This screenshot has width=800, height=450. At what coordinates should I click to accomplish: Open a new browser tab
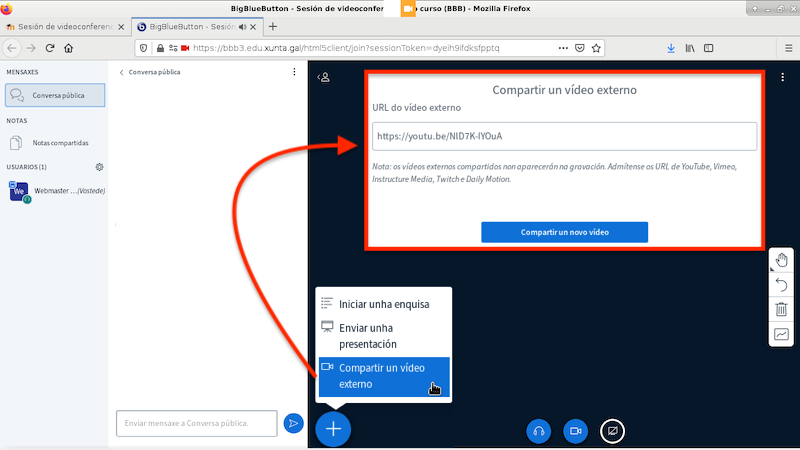(x=273, y=27)
